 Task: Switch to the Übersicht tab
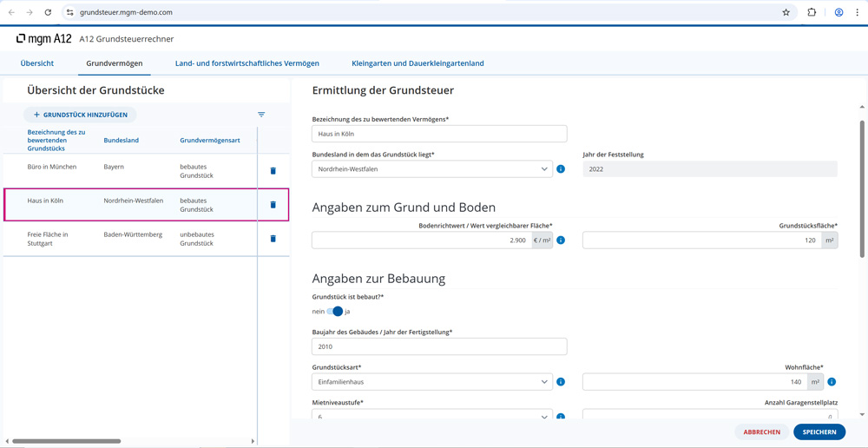(37, 63)
